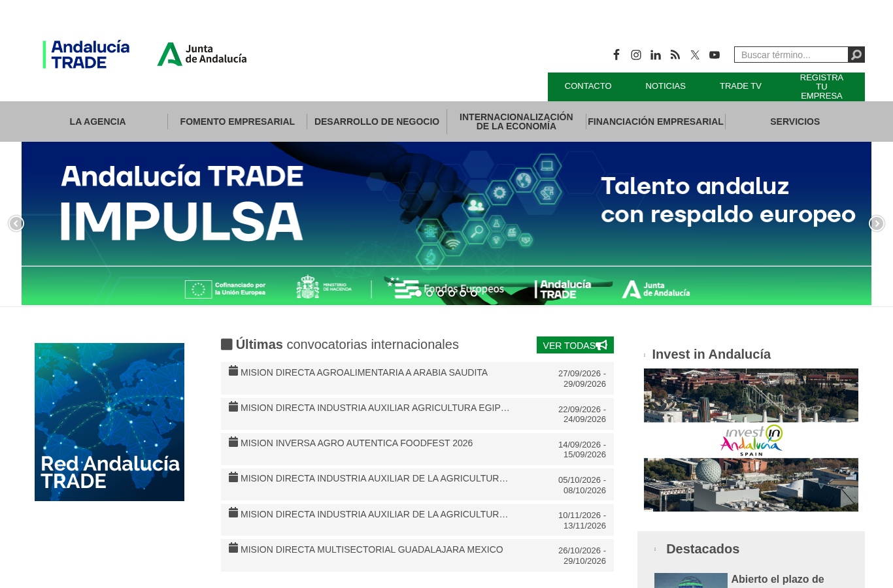Open the NOTICIAS link
Viewport: 893px width, 588px height.
[666, 86]
